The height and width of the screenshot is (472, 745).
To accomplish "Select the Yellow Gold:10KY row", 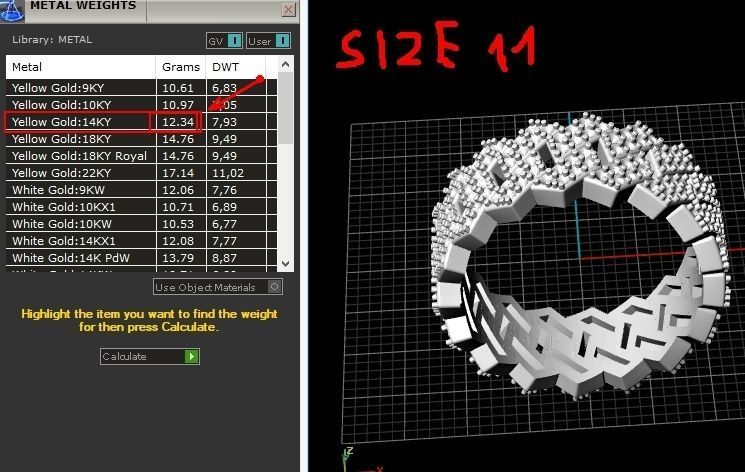I will coord(141,105).
